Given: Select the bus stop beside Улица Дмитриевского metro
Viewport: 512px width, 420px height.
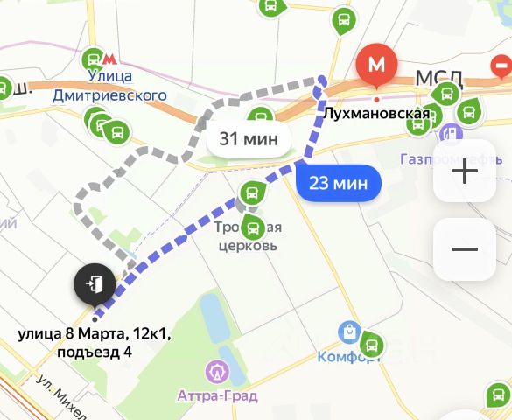Looking at the screenshot, I should pyautogui.click(x=94, y=59).
